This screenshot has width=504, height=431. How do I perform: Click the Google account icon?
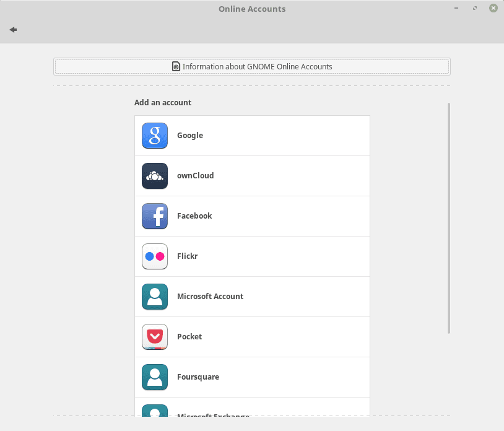[x=155, y=136]
